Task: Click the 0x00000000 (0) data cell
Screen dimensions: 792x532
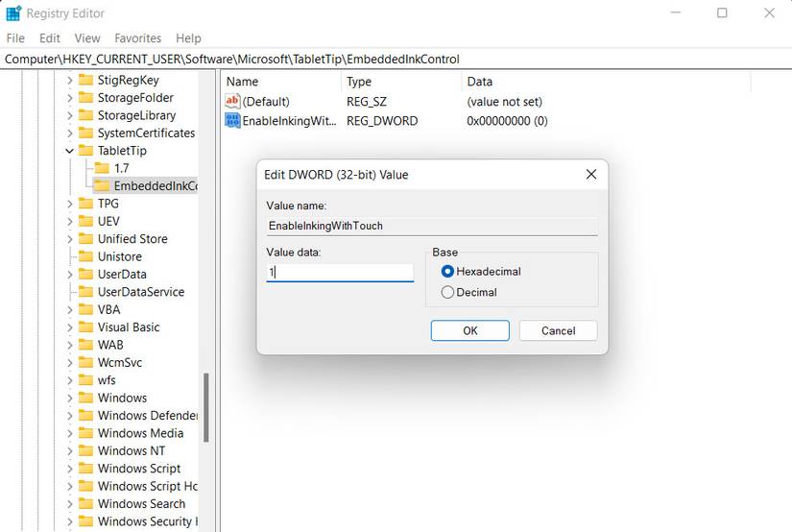Action: [x=507, y=121]
